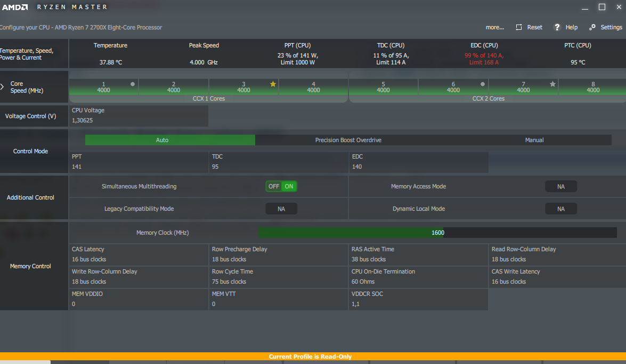Click core 2 speed bar
The image size is (626, 364).
[x=174, y=87]
